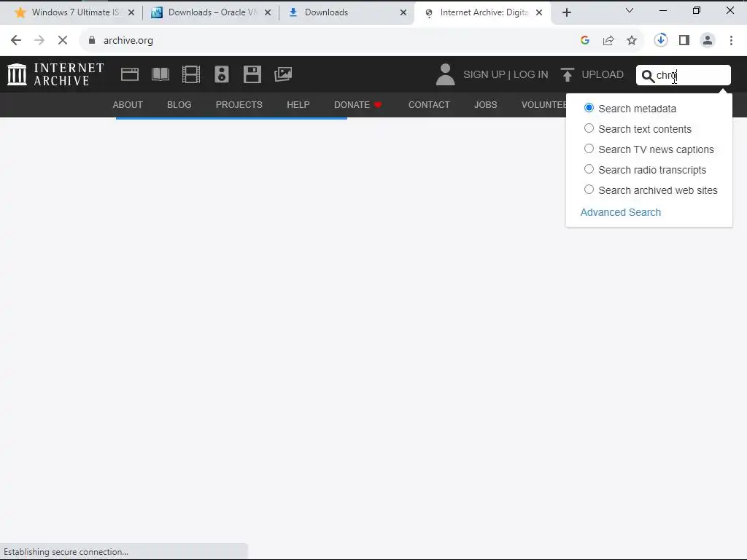
Task: Expand the tab search dropdown chevron
Action: click(630, 10)
